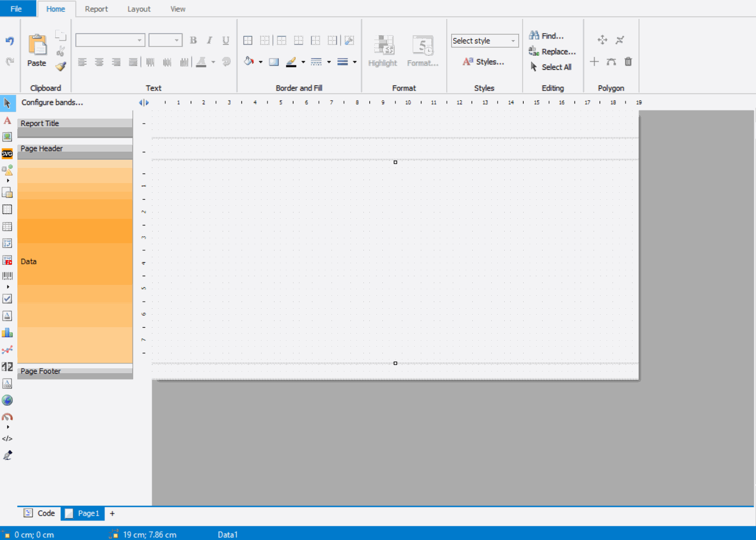Select the Map globe object tool
This screenshot has height=540, width=756.
[x=7, y=400]
